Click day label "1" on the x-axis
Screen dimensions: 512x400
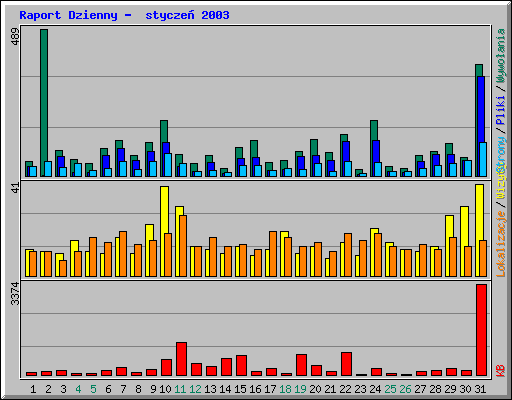point(33,389)
